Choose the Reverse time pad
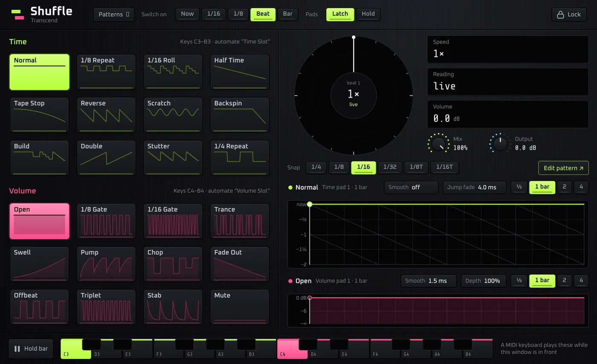 point(106,115)
